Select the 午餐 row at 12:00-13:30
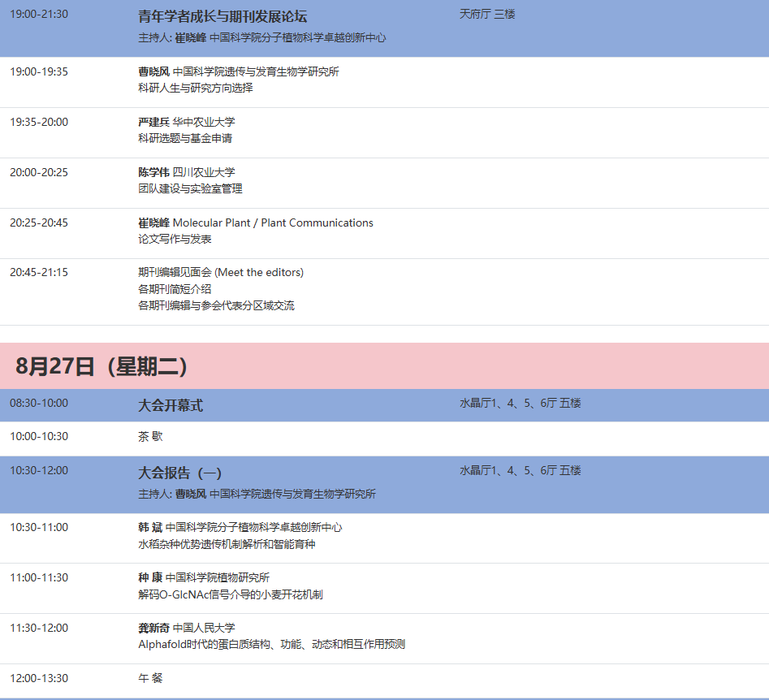This screenshot has height=700, width=769. click(150, 677)
